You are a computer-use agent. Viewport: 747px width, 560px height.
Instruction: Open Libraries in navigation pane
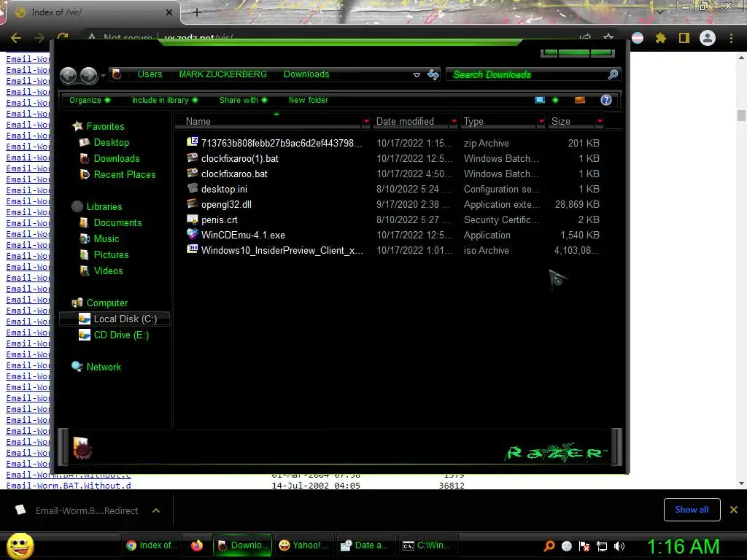[104, 206]
